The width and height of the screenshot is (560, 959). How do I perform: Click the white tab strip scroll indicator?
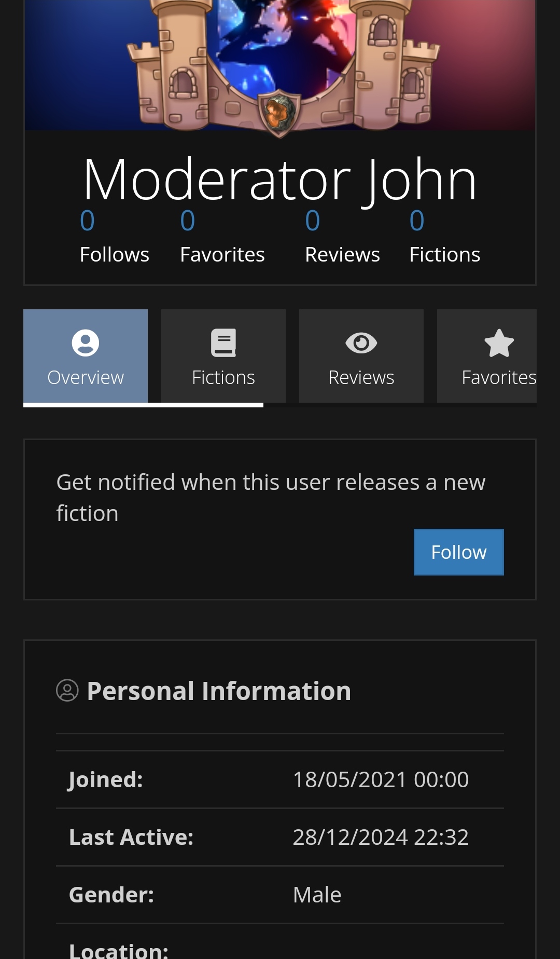143,405
